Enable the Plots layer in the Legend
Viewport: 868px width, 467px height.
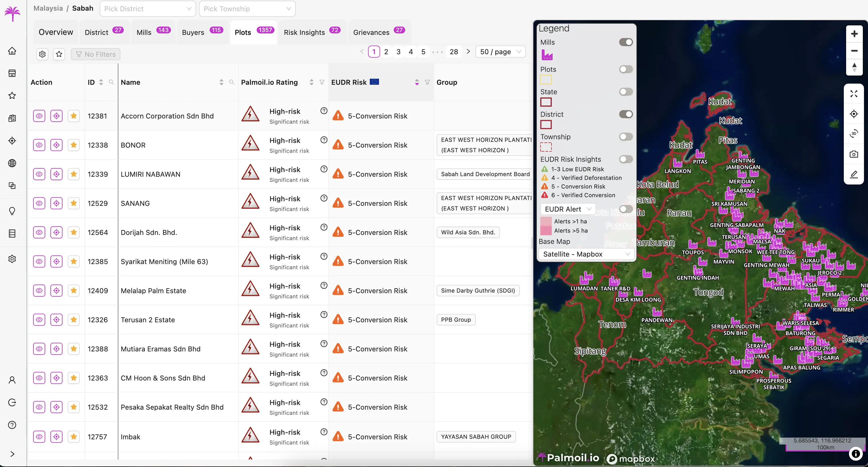626,69
